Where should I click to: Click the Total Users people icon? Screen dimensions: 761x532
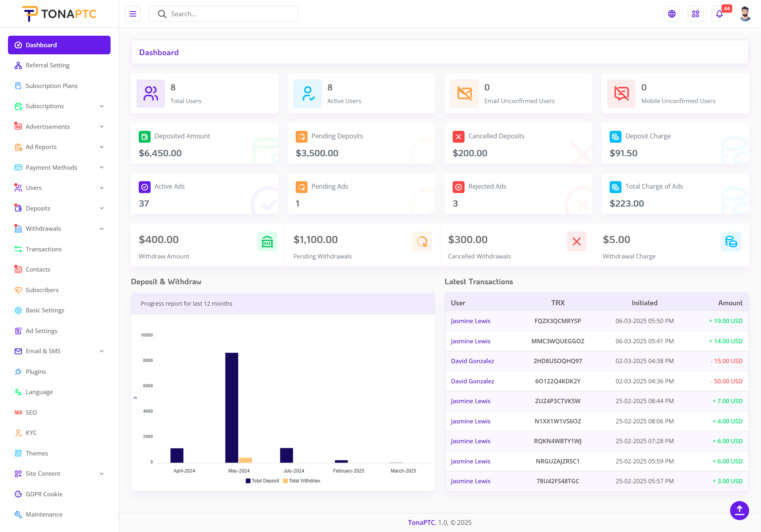tap(151, 94)
